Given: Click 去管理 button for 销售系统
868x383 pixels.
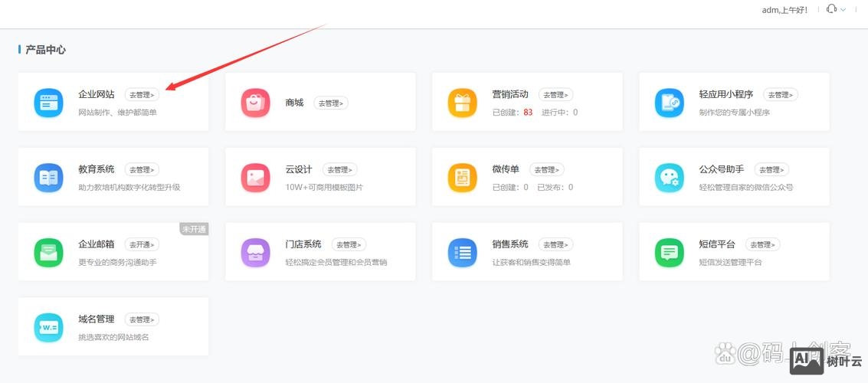Looking at the screenshot, I should click(x=555, y=244).
